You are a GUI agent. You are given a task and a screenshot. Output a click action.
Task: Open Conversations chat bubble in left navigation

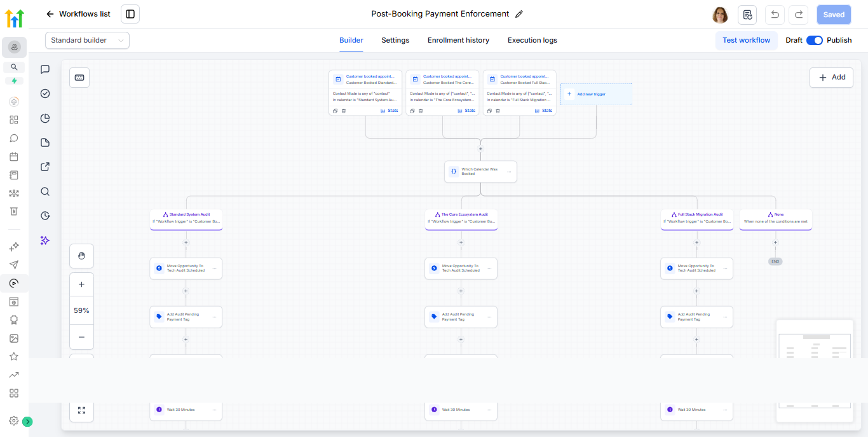pos(14,138)
